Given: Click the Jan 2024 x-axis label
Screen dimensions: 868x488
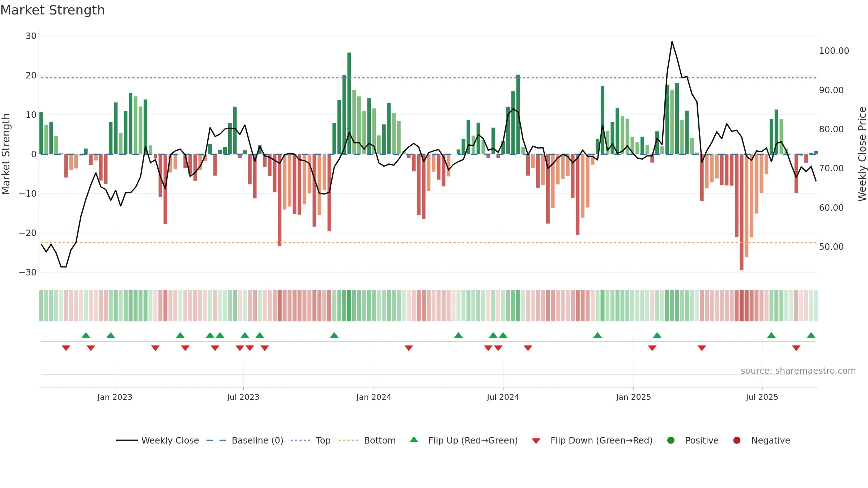Looking at the screenshot, I should click(x=374, y=397).
